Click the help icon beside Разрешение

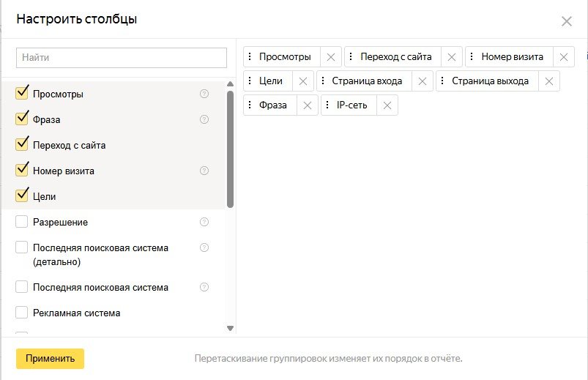[x=204, y=222]
